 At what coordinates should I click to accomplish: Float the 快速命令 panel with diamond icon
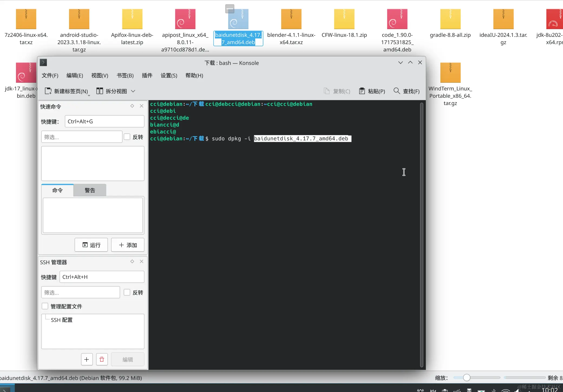(132, 106)
